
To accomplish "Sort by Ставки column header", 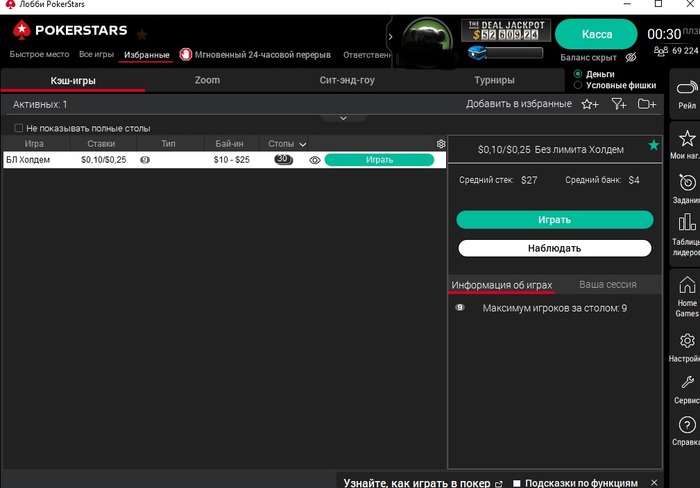I will 103,144.
